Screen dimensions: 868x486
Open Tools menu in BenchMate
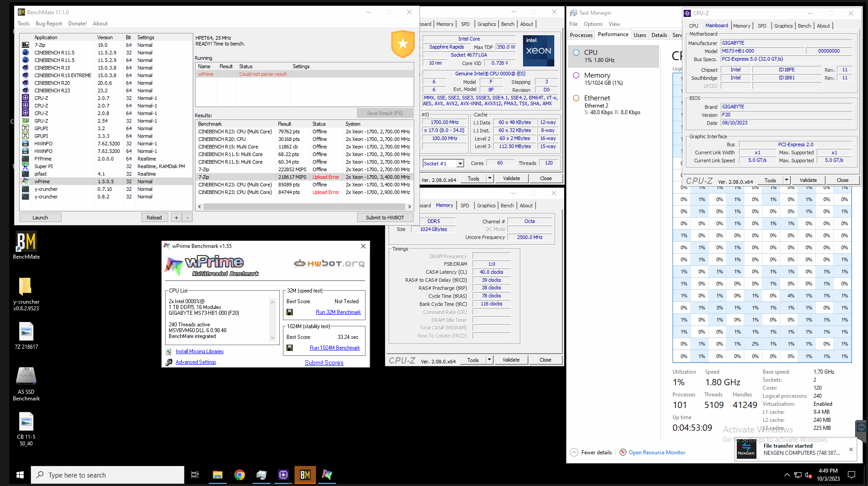coord(24,24)
